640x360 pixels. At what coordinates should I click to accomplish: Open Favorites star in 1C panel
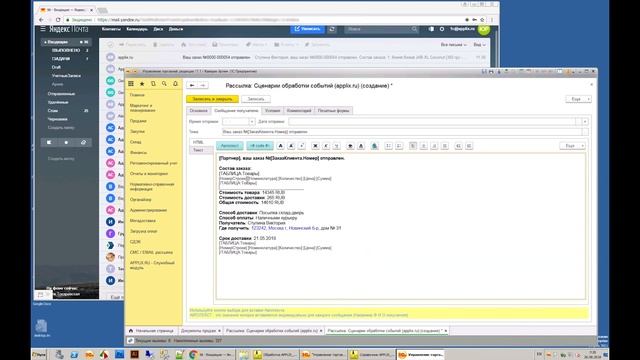click(x=142, y=84)
